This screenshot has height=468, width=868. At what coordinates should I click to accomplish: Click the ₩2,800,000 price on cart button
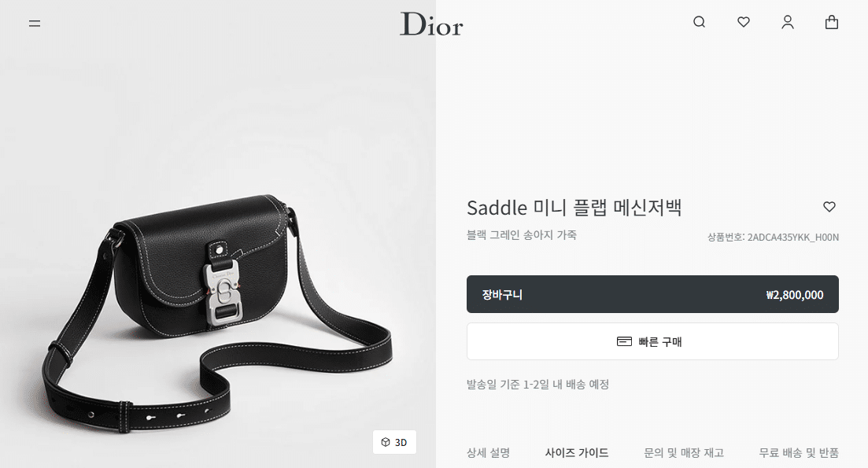[x=794, y=295]
